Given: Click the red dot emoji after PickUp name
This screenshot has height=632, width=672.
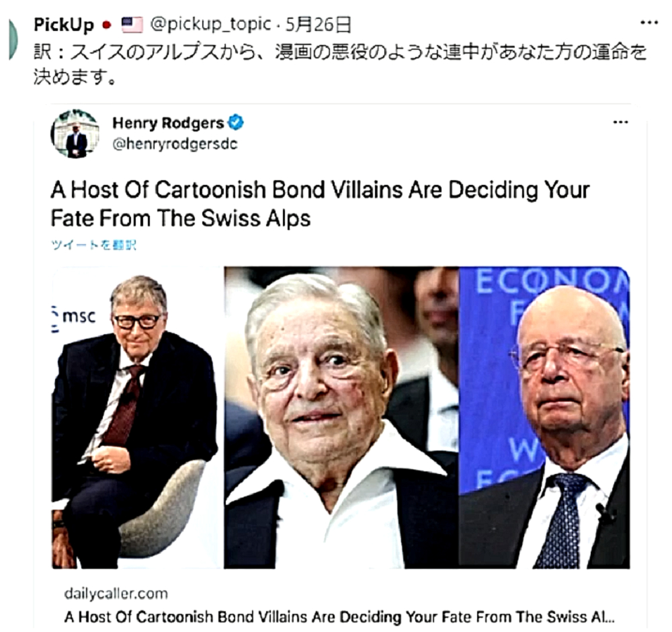Looking at the screenshot, I should pyautogui.click(x=107, y=26).
